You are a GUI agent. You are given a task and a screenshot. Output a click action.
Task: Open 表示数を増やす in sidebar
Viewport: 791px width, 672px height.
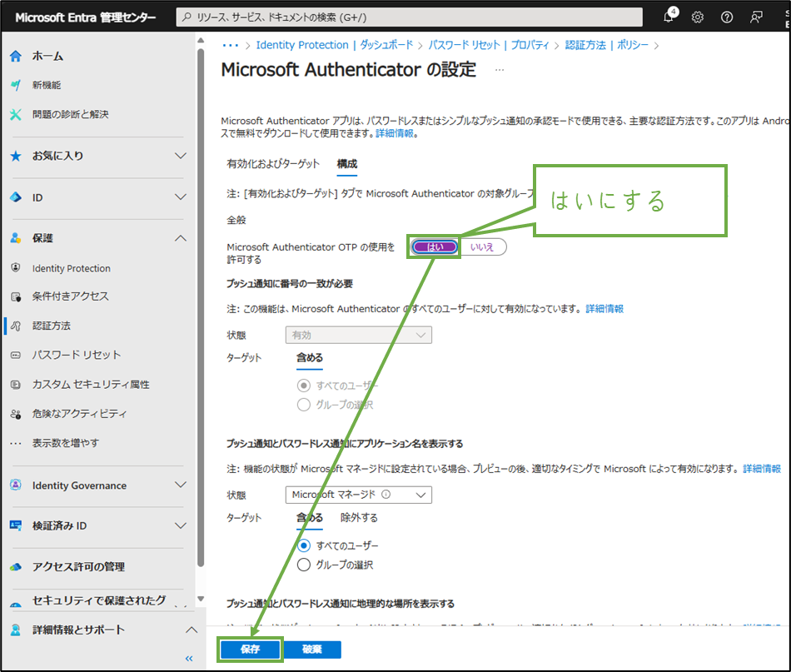point(66,443)
